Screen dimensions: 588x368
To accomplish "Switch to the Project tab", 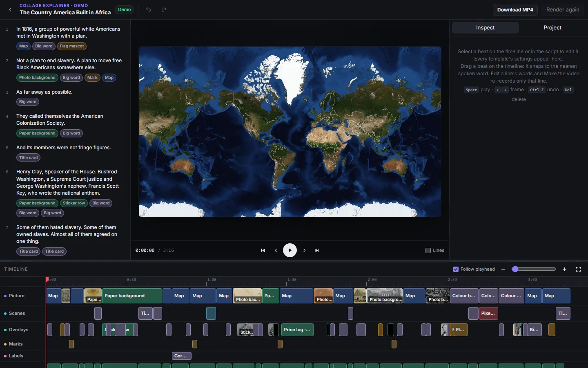I will 552,27.
